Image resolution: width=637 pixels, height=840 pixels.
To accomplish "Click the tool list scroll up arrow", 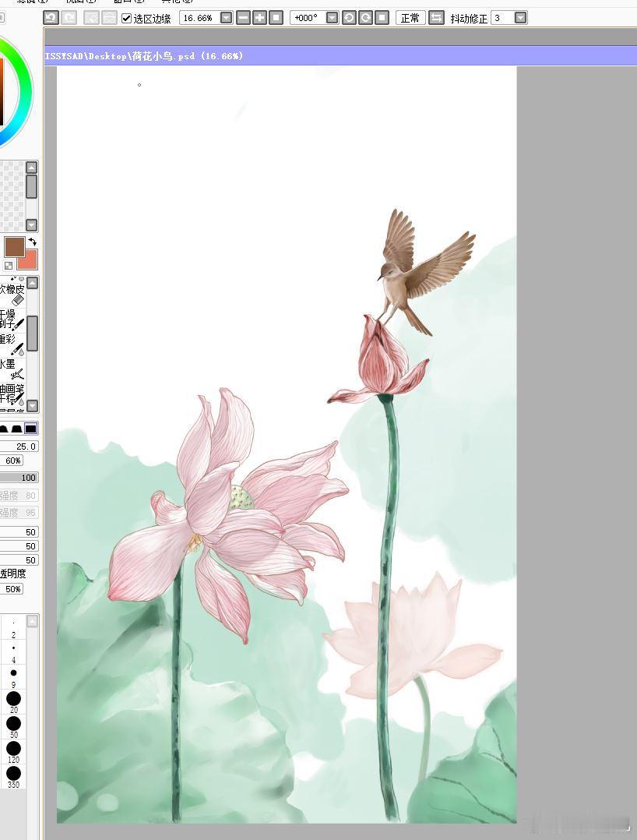I will click(x=33, y=283).
